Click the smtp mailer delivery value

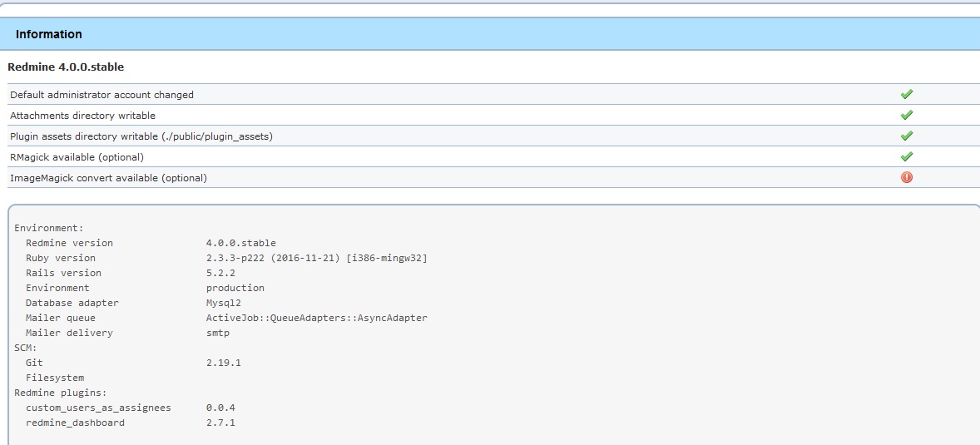pos(217,333)
